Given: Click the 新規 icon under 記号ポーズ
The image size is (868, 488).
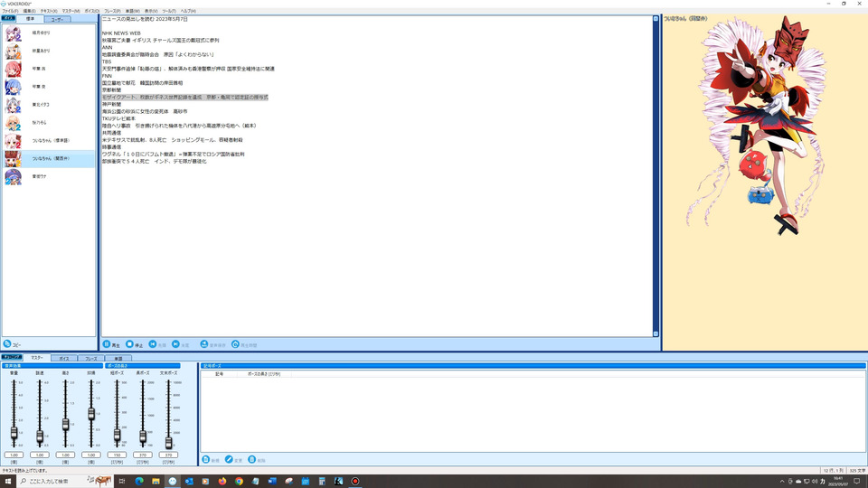Looking at the screenshot, I should click(206, 460).
